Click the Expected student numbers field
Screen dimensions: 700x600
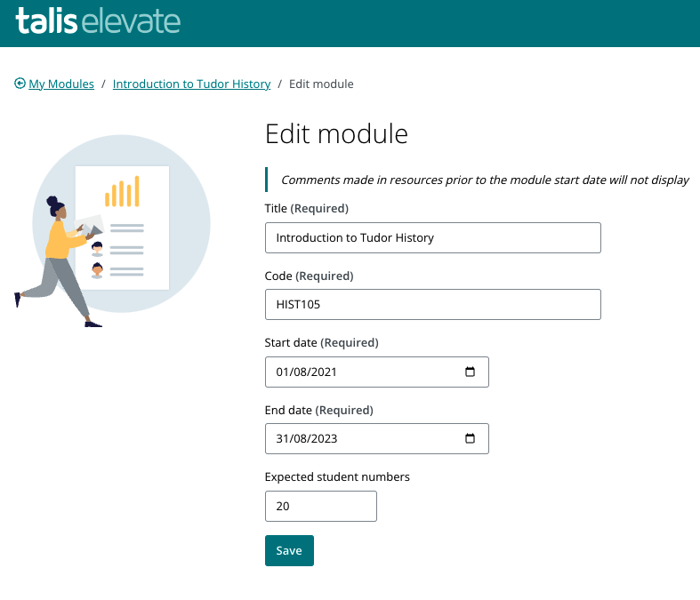(x=321, y=507)
